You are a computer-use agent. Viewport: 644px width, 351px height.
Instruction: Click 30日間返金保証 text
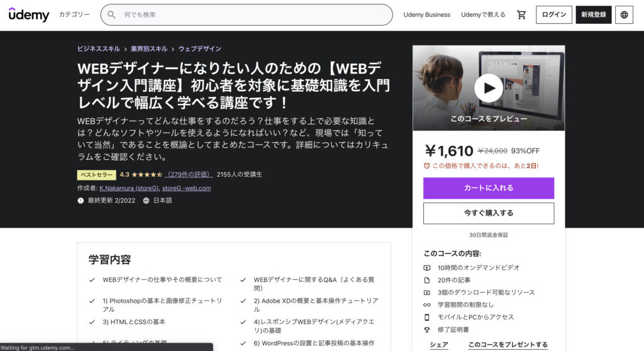coord(488,235)
